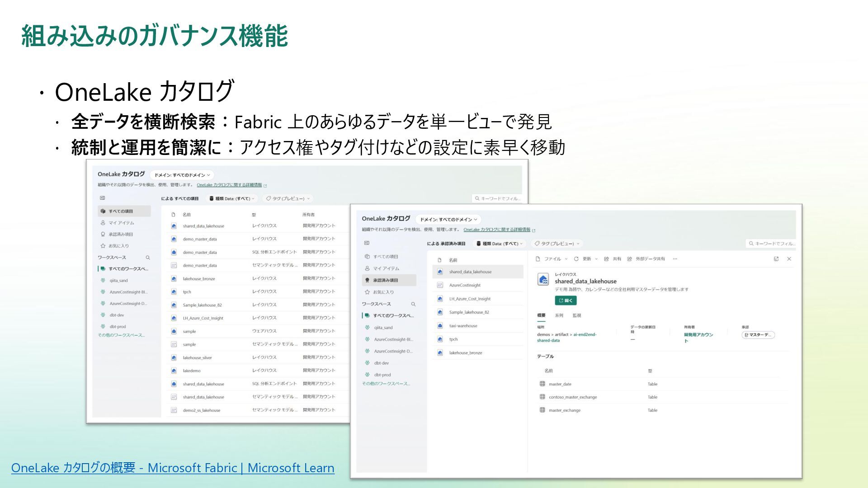Click その他のワークスペース link in front window
Viewport: 868px width, 488px height.
pos(386,384)
